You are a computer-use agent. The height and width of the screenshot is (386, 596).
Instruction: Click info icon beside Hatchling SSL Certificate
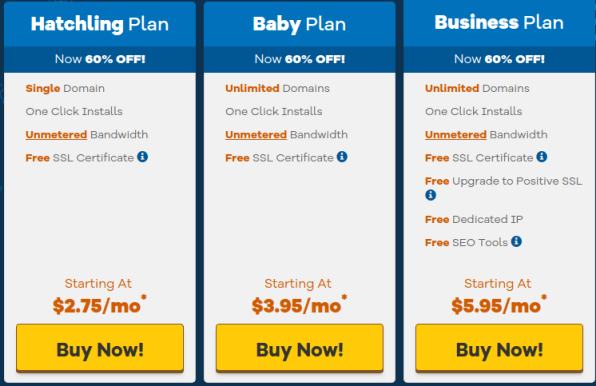click(143, 157)
